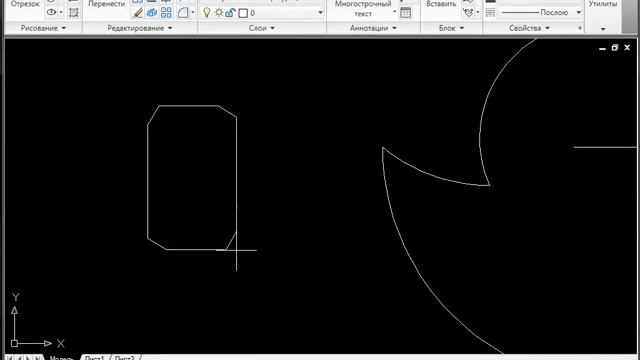Click the blue offset tool icon
The height and width of the screenshot is (360, 640).
tap(152, 13)
